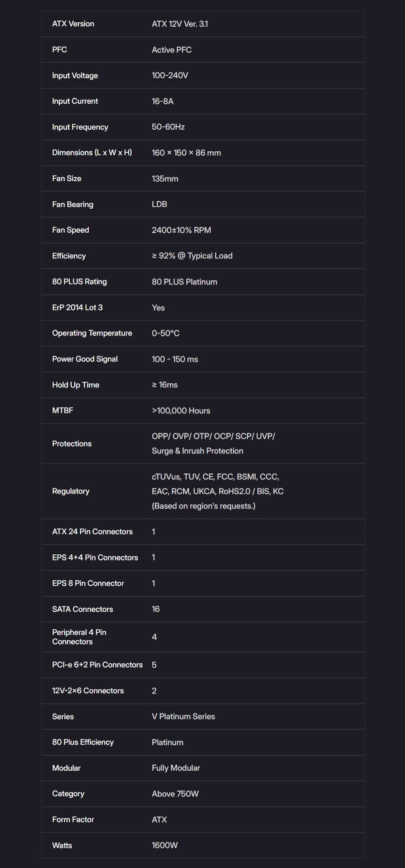Click the PCI-e 6+2 Pin Connectors label

[97, 665]
